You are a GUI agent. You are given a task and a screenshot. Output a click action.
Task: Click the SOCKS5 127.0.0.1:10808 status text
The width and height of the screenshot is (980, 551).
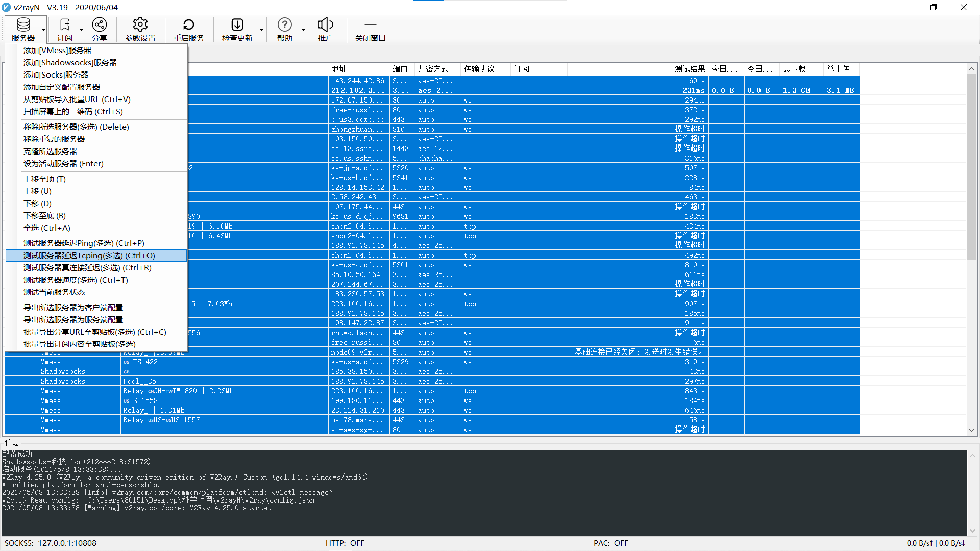[x=51, y=543]
